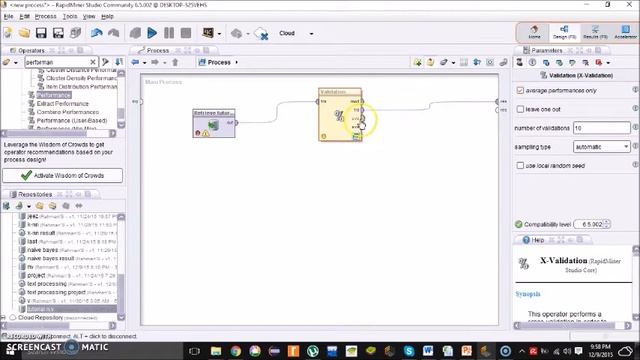This screenshot has width=640, height=360.
Task: Adjust the Compatibility level stepper
Action: coord(607,224)
